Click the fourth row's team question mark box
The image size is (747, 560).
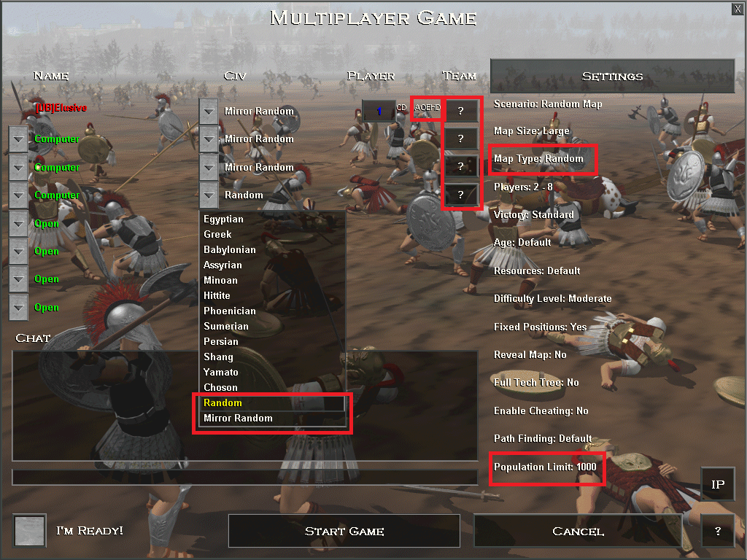(460, 194)
